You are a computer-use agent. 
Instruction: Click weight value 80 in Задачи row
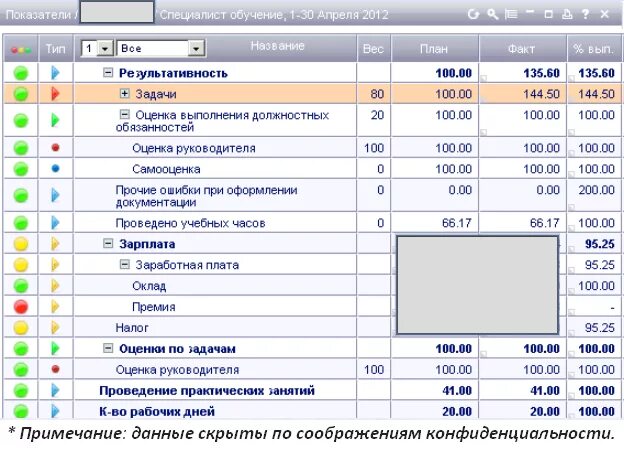coord(377,94)
